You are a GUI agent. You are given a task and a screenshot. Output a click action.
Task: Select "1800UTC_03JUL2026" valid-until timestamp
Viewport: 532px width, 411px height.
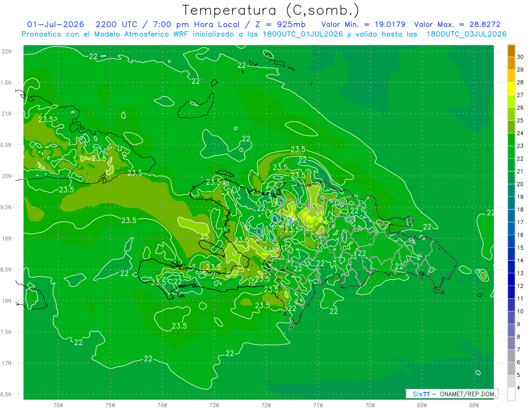coord(466,34)
